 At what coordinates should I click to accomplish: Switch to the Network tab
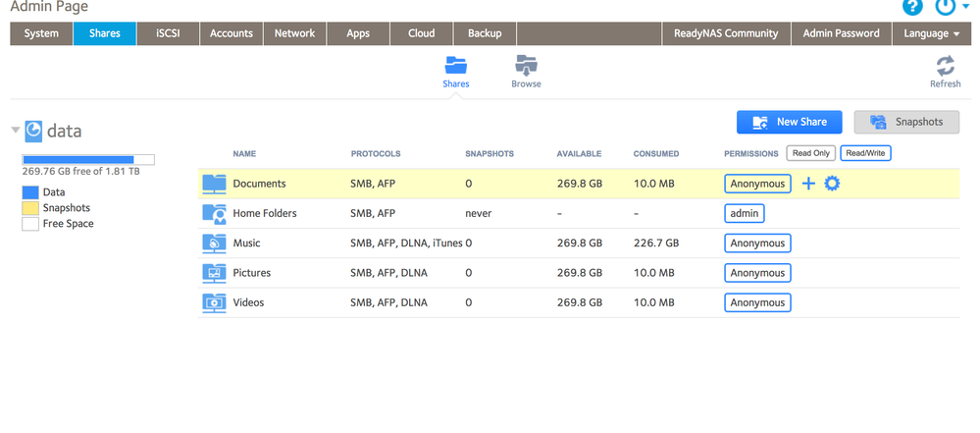294,33
